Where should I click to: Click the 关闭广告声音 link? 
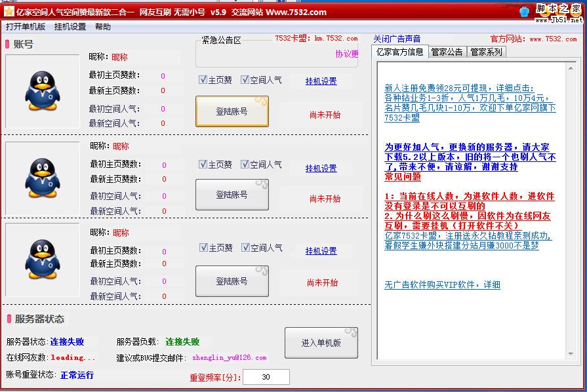tap(397, 39)
